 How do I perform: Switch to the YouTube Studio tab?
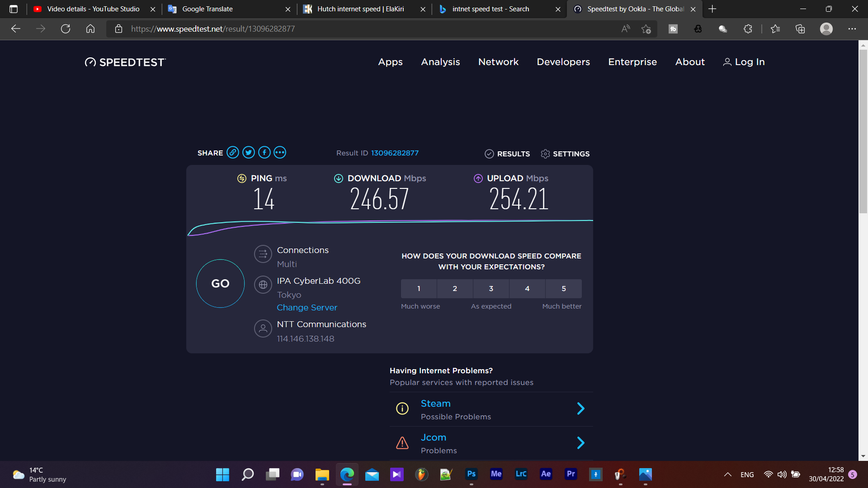click(94, 9)
